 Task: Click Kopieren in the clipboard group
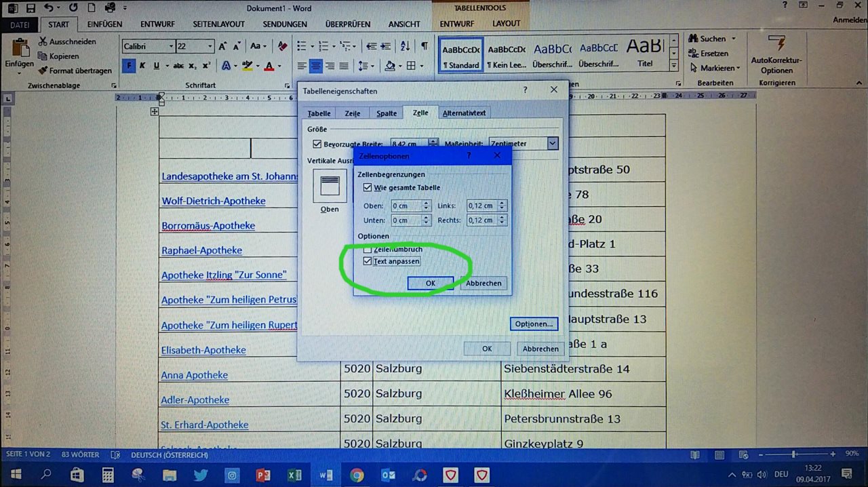(x=58, y=56)
